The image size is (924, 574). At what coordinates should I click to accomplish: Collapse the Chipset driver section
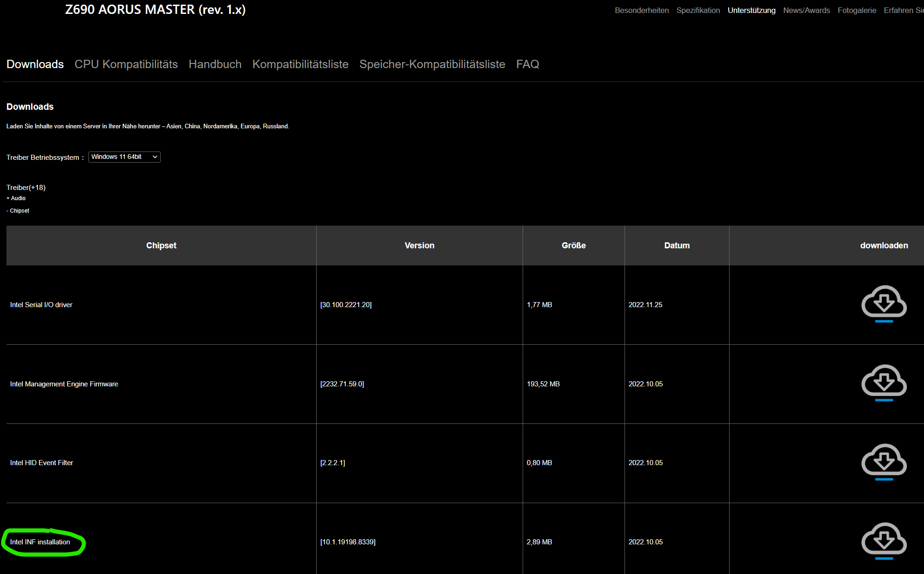18,210
